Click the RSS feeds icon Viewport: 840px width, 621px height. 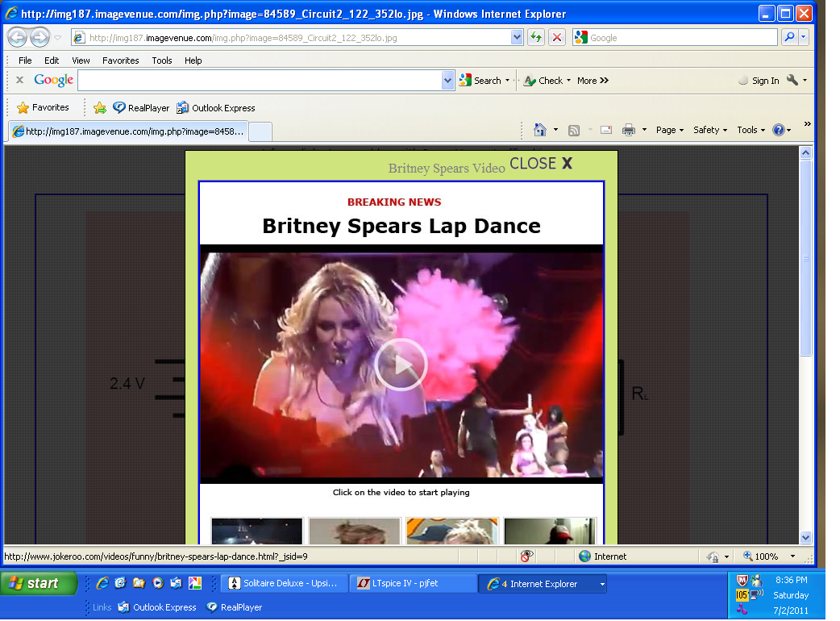(x=574, y=130)
